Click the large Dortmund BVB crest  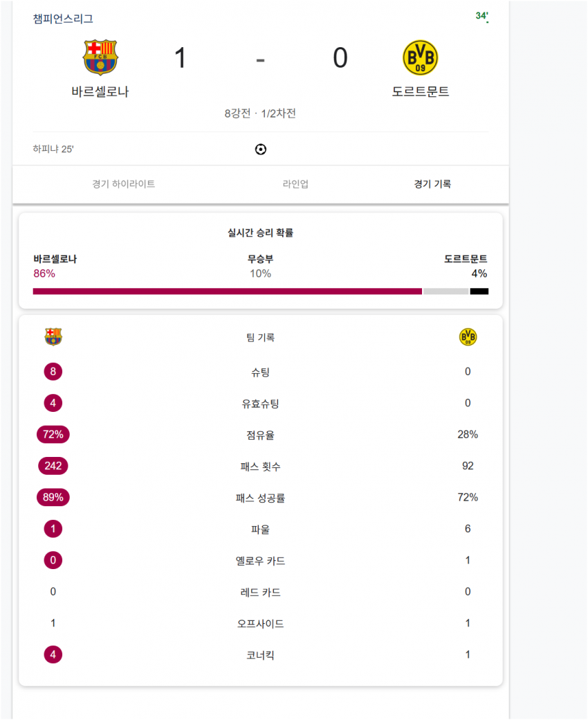420,57
